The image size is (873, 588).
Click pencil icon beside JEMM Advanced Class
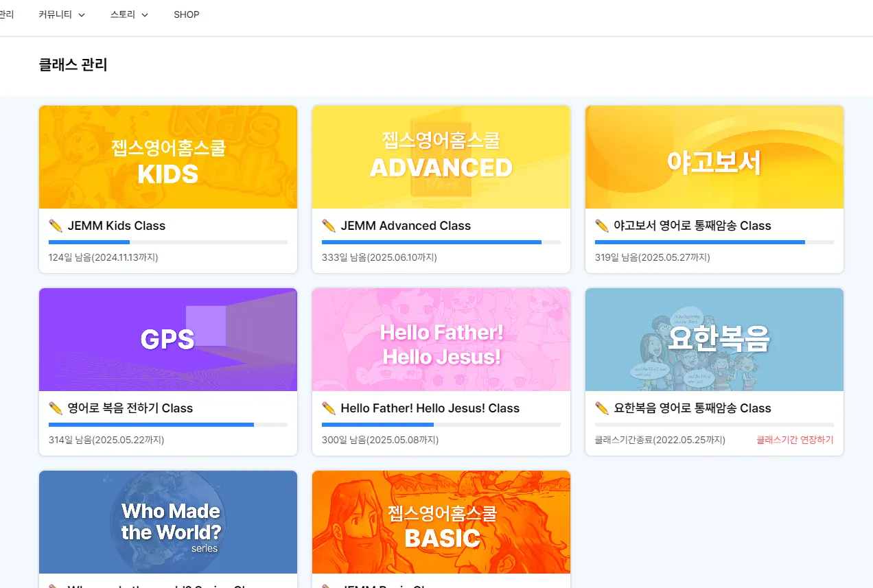[329, 226]
